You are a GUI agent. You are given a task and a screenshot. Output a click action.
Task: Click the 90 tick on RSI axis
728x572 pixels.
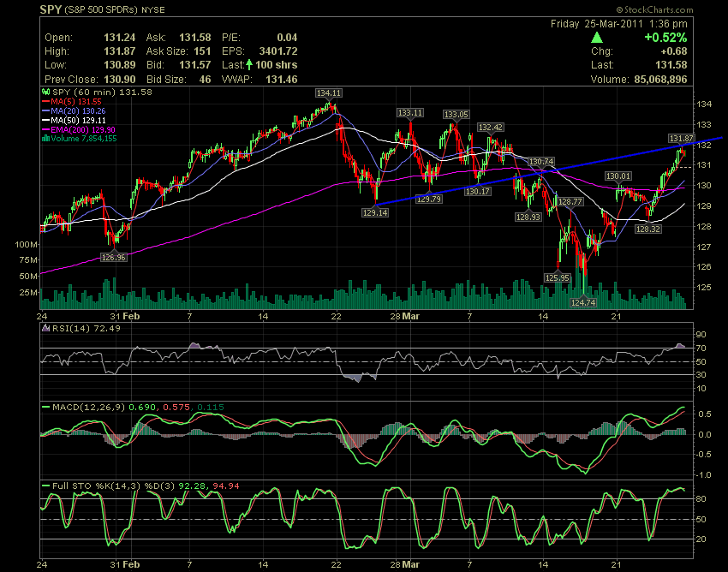tap(701, 335)
